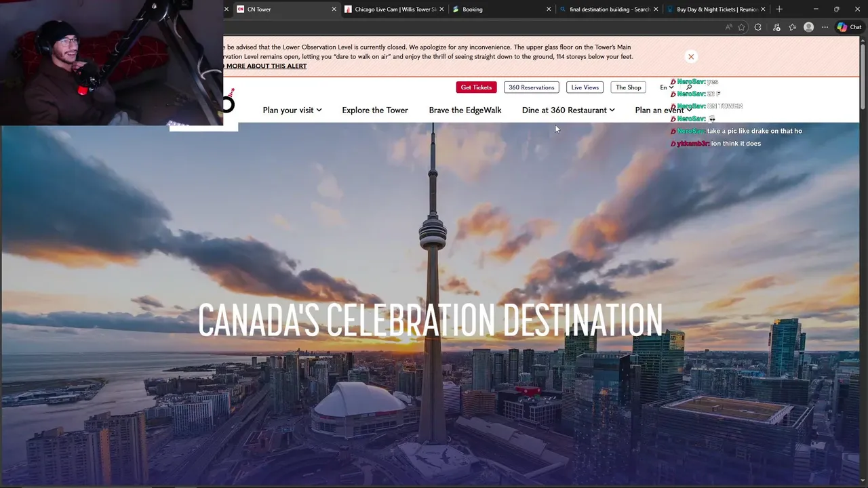Open the Copilot Chat button
Image resolution: width=868 pixels, height=488 pixels.
[849, 27]
